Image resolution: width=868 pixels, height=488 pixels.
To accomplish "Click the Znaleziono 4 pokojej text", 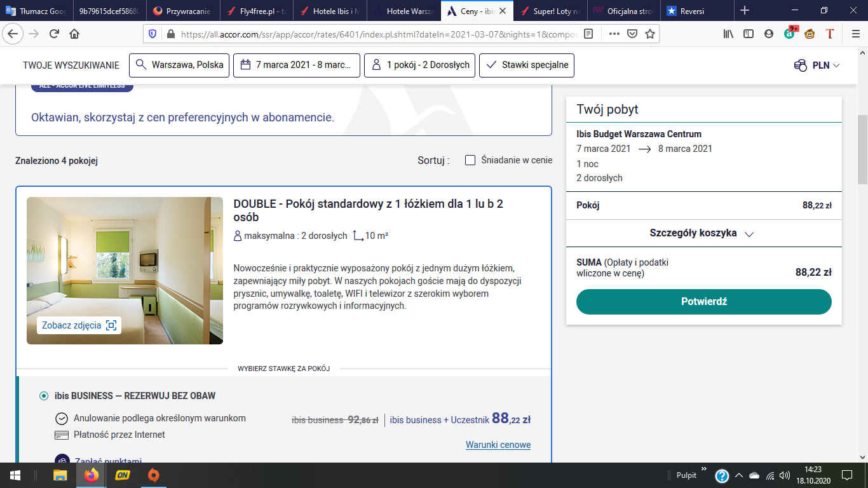I will (x=57, y=161).
